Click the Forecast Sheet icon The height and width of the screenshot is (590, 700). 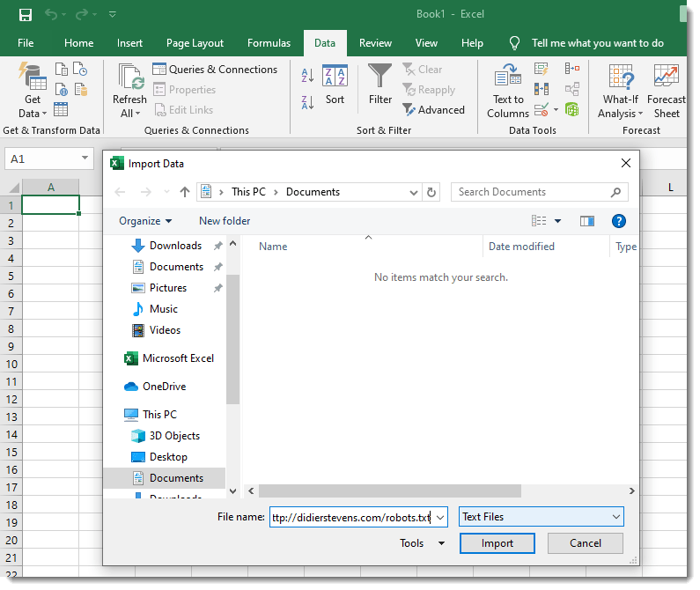point(667,91)
